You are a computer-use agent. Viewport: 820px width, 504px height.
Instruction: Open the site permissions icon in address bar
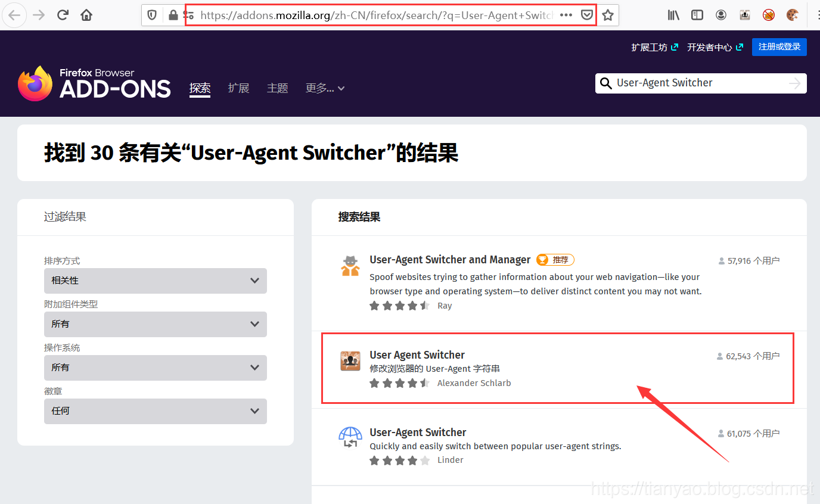coord(188,15)
